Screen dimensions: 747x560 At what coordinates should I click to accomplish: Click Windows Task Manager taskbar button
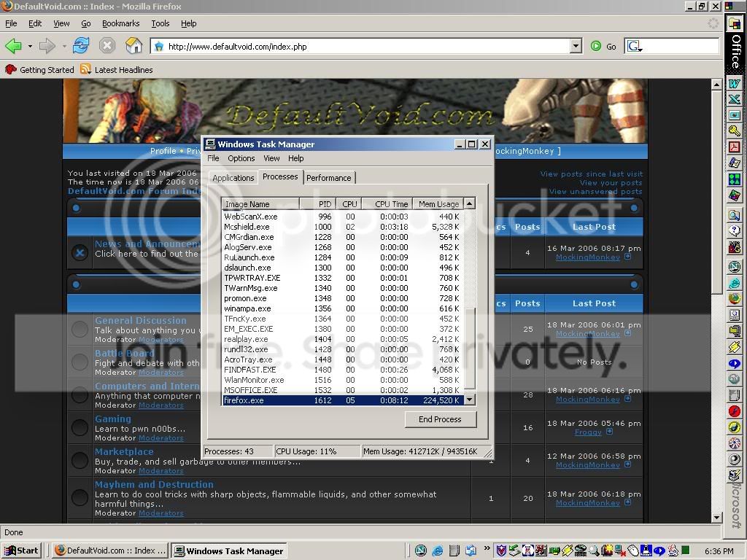(x=229, y=551)
